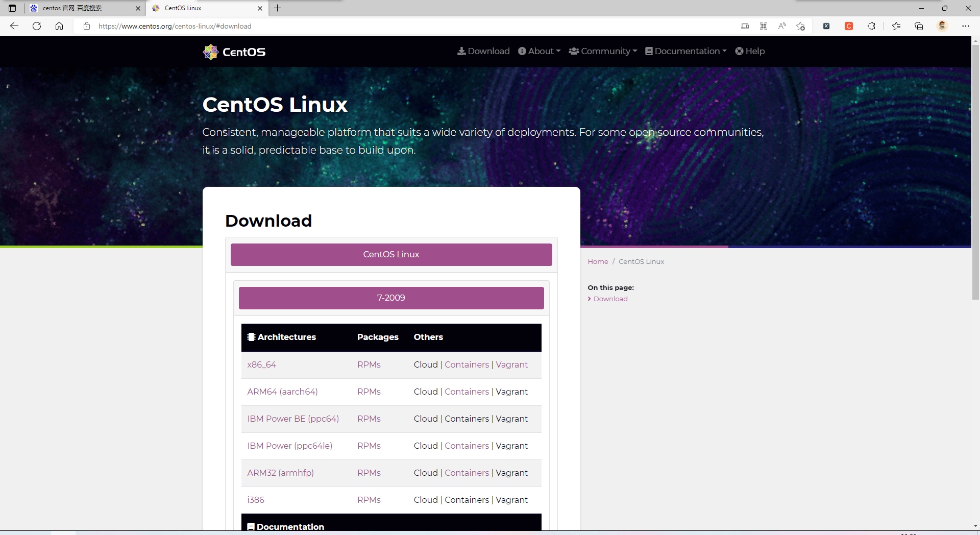Open Extensions puzzle icon
This screenshot has height=535, width=980.
pyautogui.click(x=871, y=26)
